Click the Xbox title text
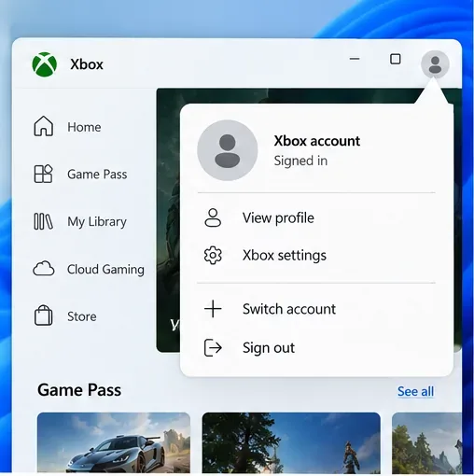 tap(87, 64)
